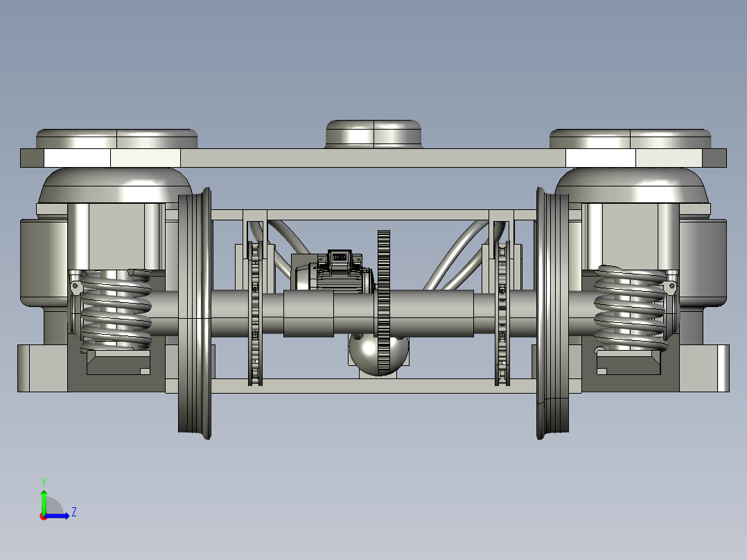Click the long horizontal top plate

pos(373,158)
